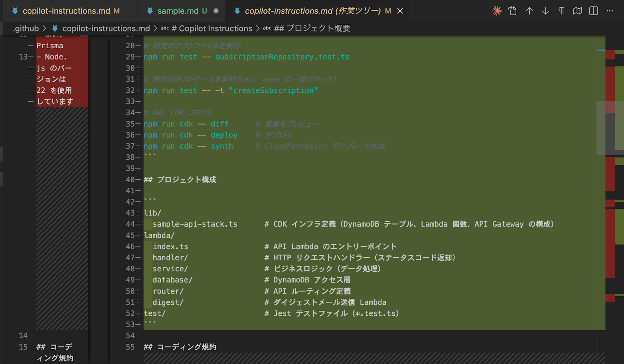This screenshot has width=624, height=364.
Task: Go to previous change with up arrow
Action: click(x=529, y=11)
